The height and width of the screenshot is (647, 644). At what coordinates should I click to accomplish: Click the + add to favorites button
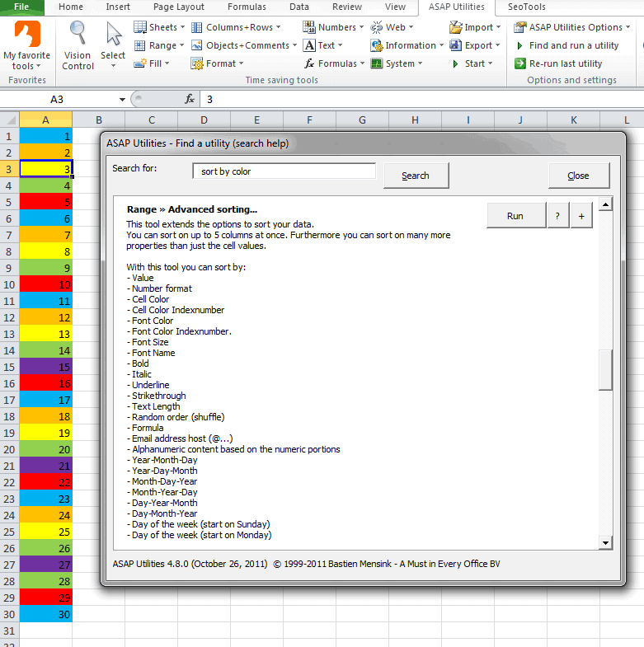click(x=581, y=216)
